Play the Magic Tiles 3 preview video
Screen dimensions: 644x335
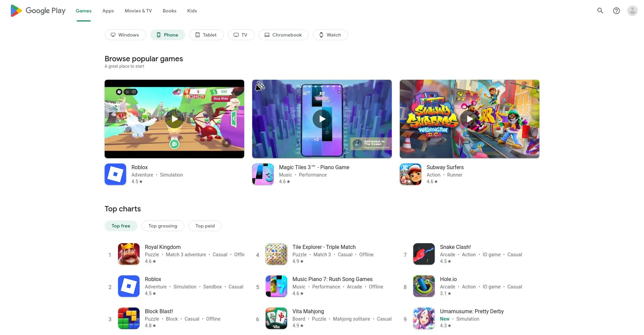click(x=322, y=119)
